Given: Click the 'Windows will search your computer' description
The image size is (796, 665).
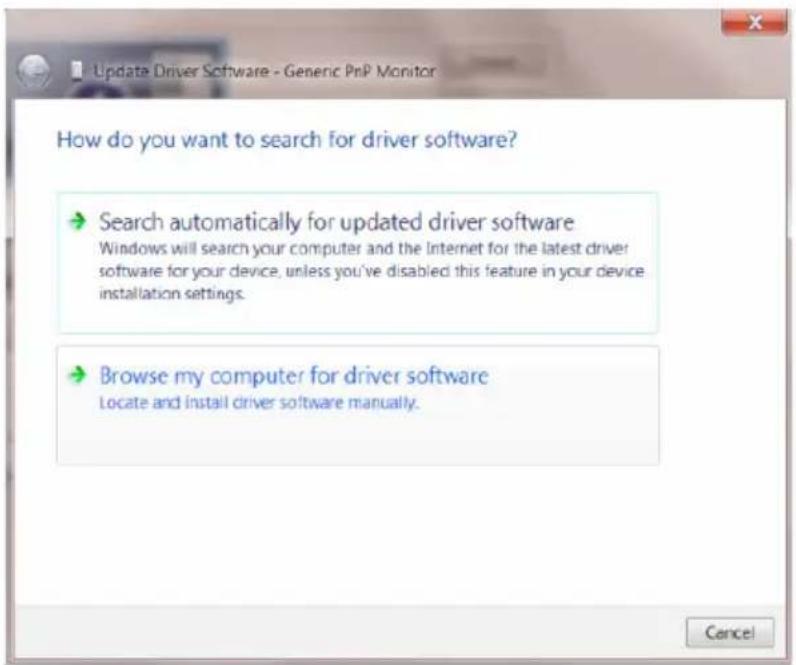Looking at the screenshot, I should coord(363,249).
